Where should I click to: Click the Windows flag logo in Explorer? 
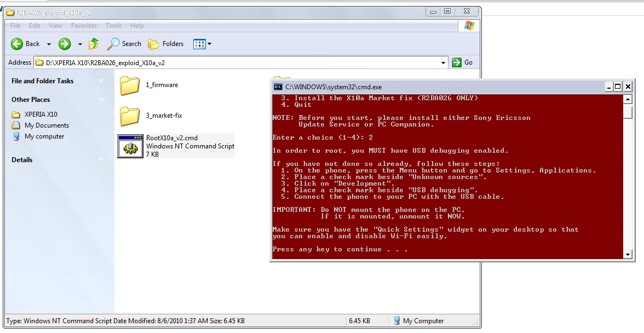pyautogui.click(x=469, y=26)
